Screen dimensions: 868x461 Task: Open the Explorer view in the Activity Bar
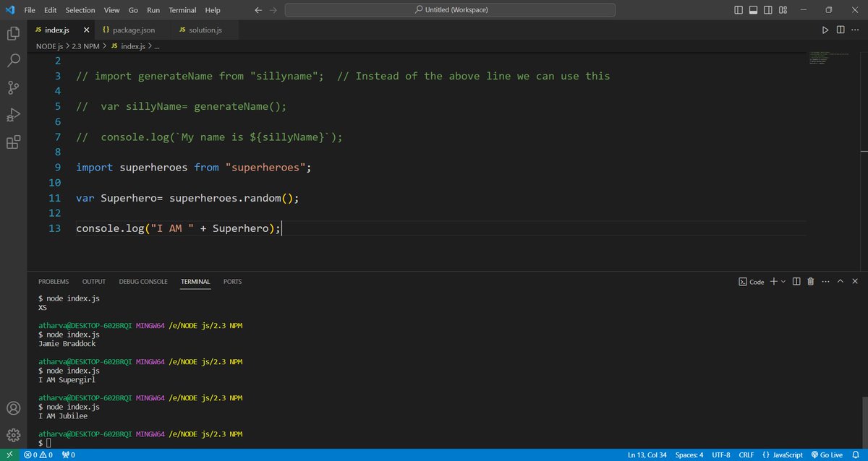[x=12, y=33]
